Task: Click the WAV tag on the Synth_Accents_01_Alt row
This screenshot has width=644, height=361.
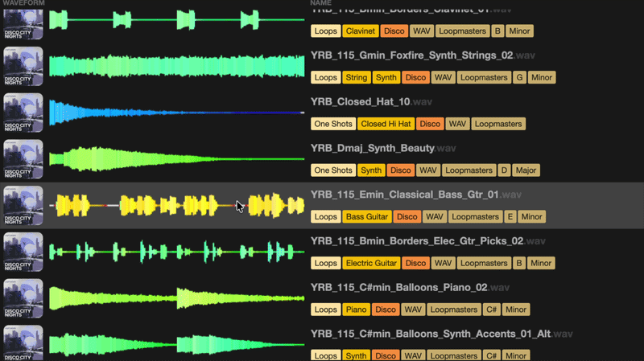Action: [413, 355]
